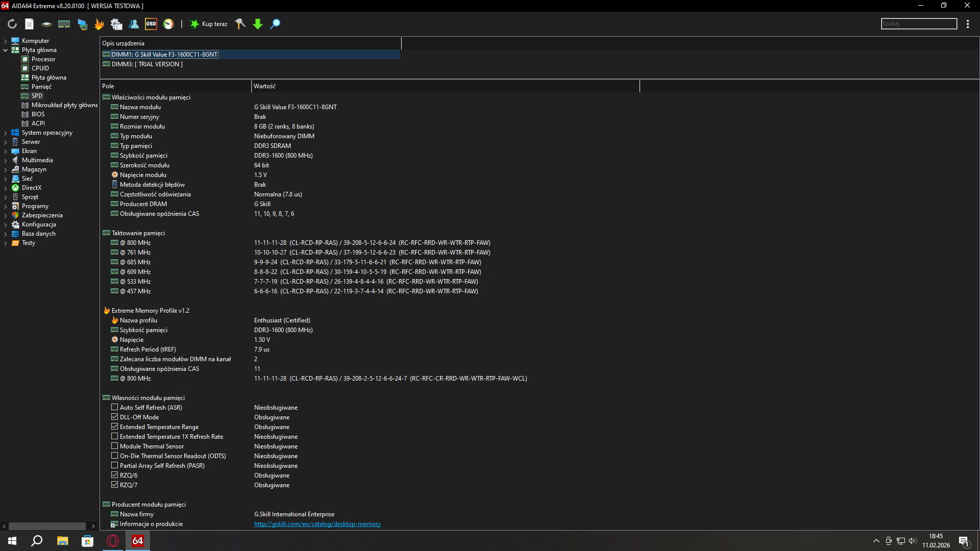Open the CPU chip toolbar tool

pyautogui.click(x=46, y=24)
